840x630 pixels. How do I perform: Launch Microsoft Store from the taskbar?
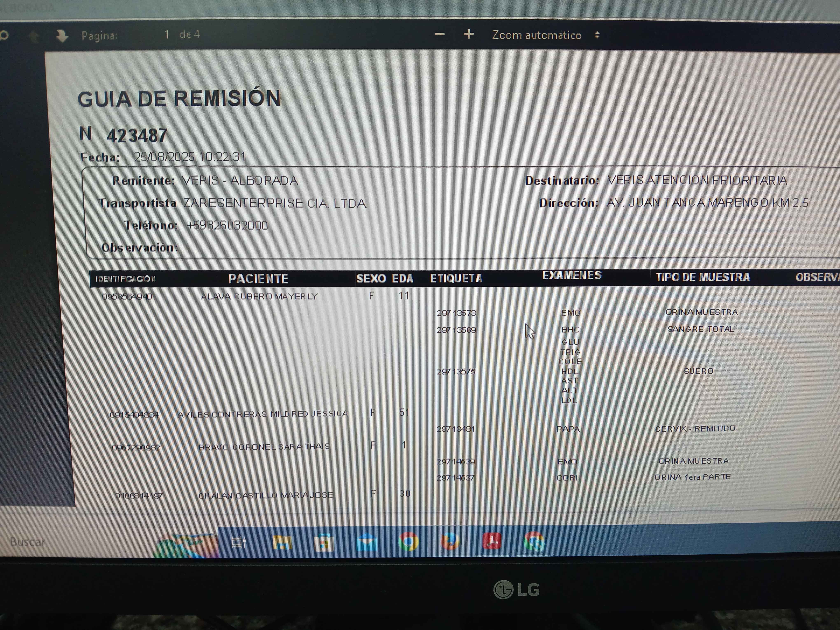[324, 543]
